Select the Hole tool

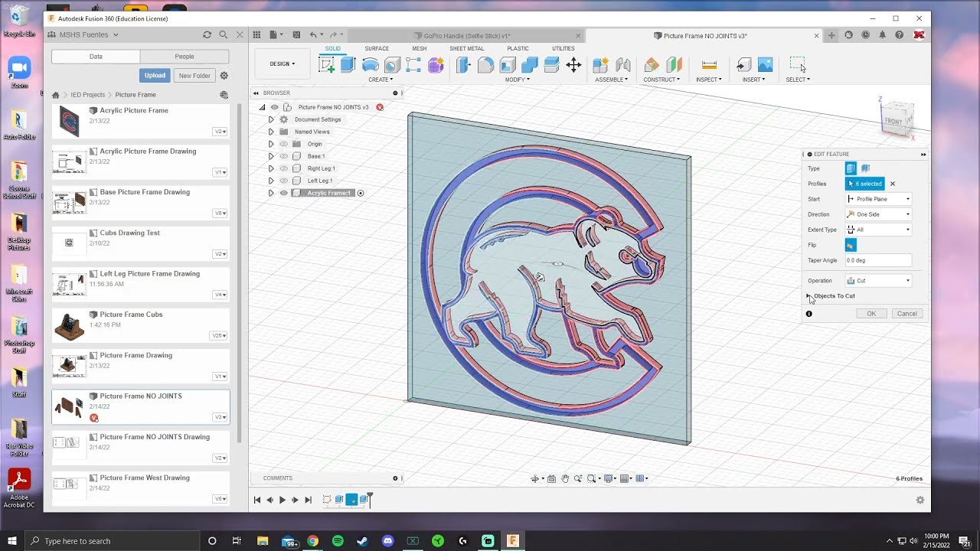click(x=392, y=65)
